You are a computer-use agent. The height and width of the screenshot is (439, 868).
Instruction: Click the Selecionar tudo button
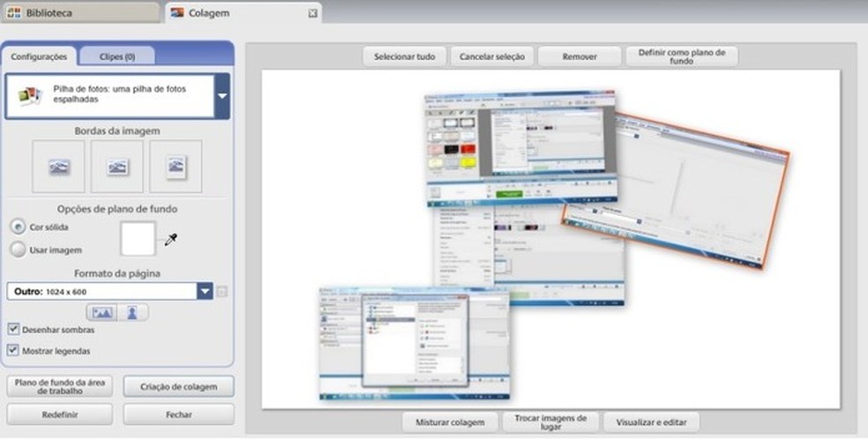(x=405, y=56)
